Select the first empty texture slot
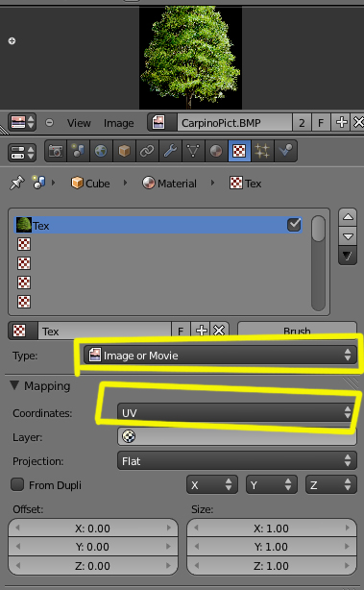This screenshot has height=590, width=364. pos(24,244)
